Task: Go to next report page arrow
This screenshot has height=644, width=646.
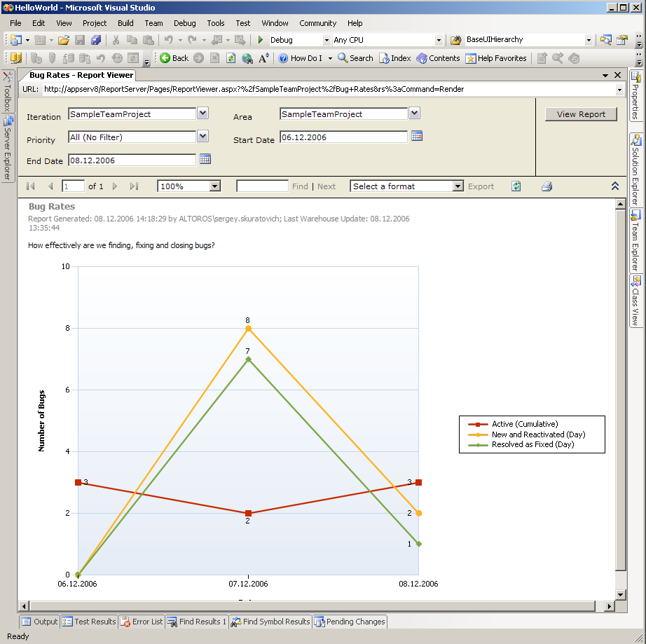Action: 114,186
